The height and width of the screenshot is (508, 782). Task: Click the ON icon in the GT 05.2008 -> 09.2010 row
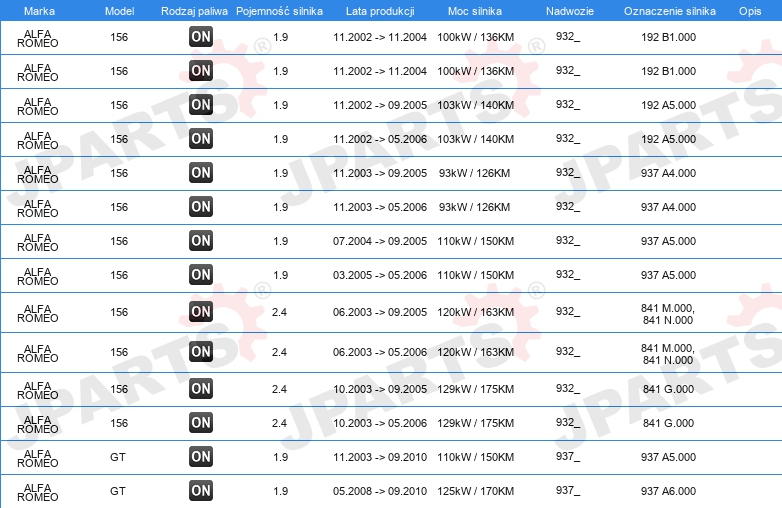tap(201, 491)
